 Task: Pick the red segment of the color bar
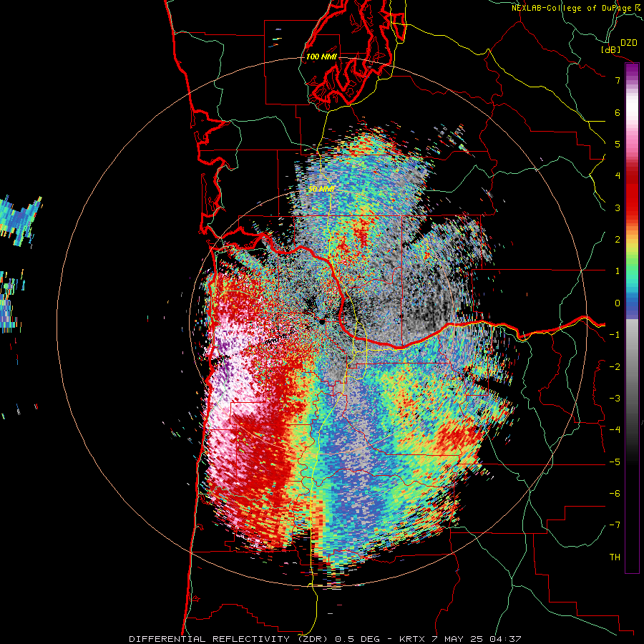[632, 193]
